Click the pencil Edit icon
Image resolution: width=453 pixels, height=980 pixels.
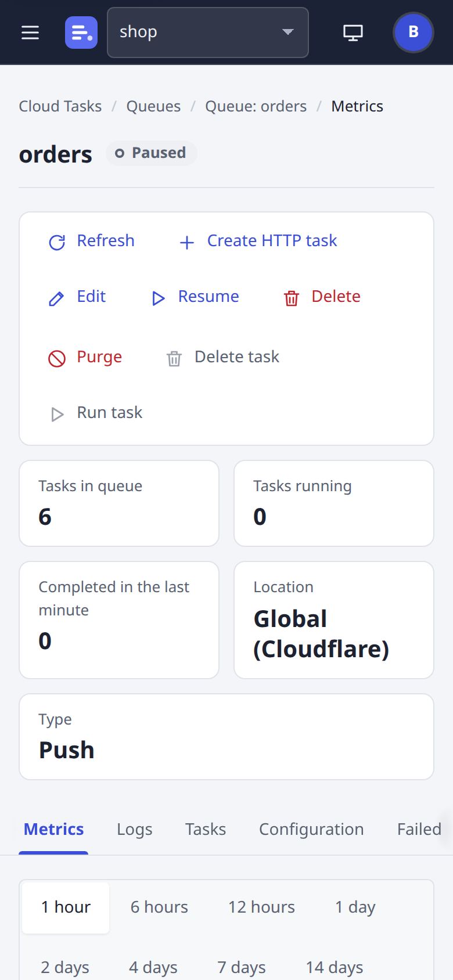click(56, 298)
